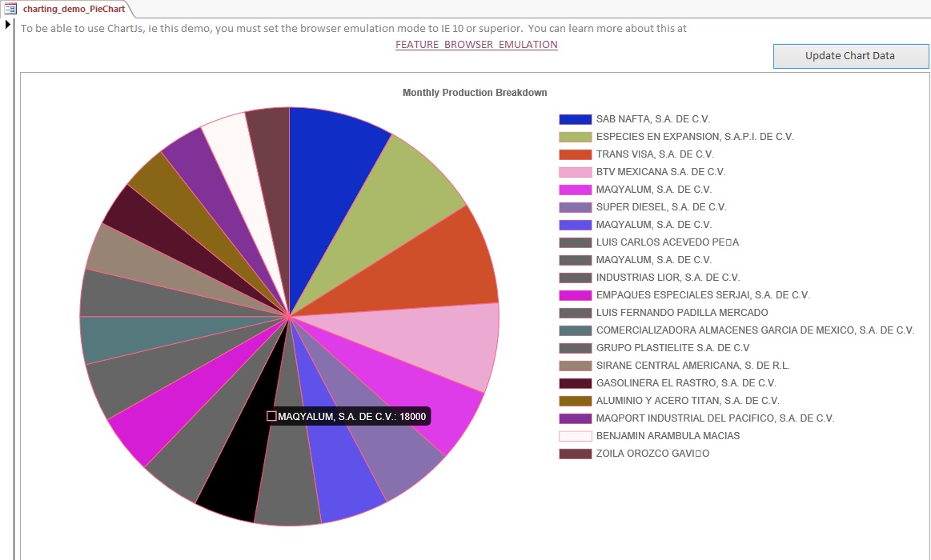Select the charting_demo_PieChart tab

[x=74, y=9]
